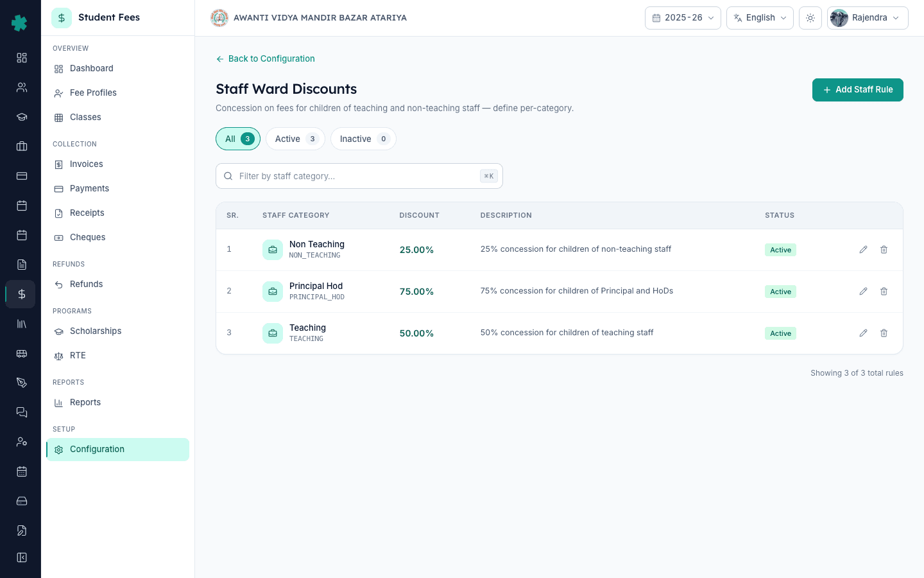Click the 75.00% discount value

pyautogui.click(x=416, y=292)
